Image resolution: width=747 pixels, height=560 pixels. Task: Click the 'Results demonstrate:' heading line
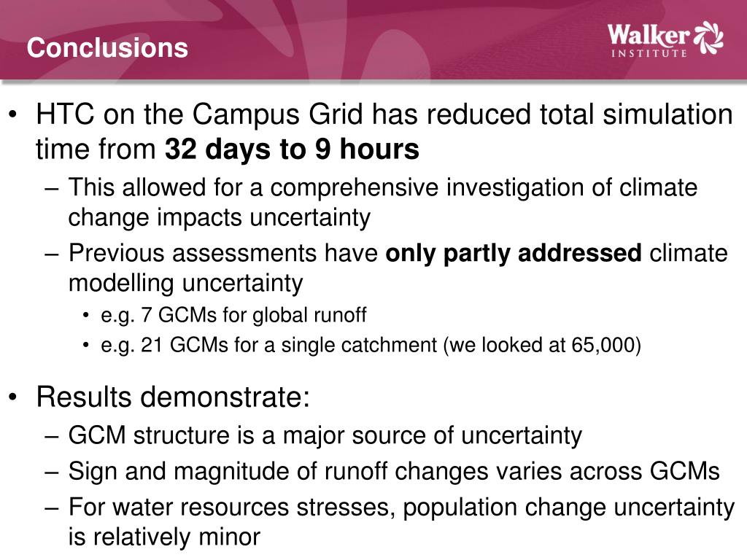(173, 397)
